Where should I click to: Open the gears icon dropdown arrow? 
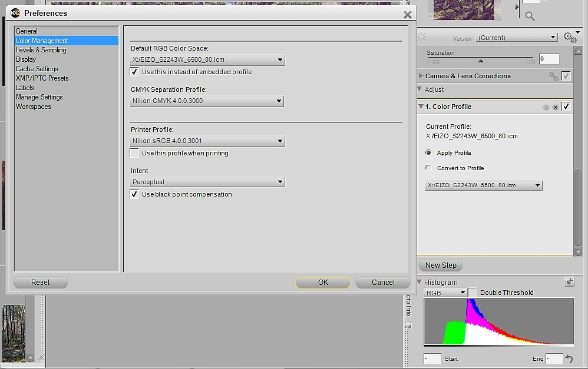tap(578, 32)
